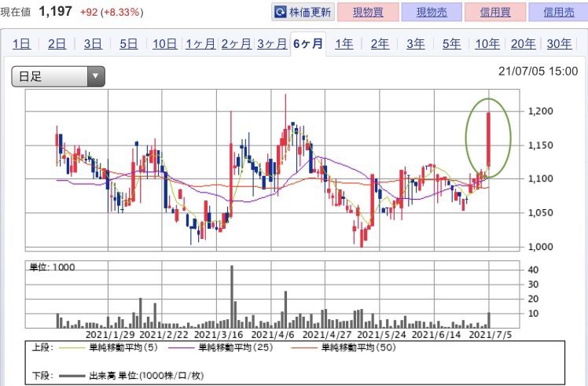Select the 1日 period tab
Viewport: 588px width, 386px height.
coord(21,44)
